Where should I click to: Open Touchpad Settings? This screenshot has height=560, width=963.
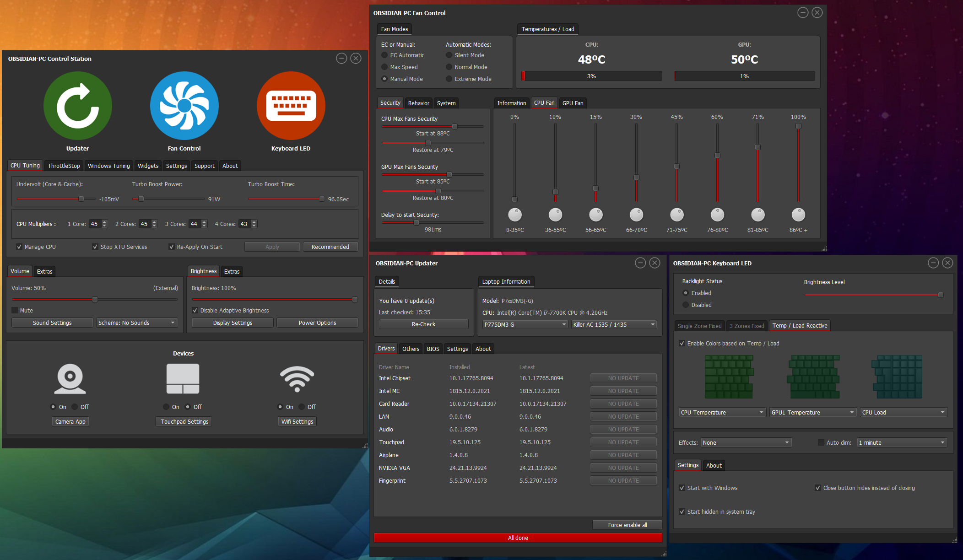point(184,421)
